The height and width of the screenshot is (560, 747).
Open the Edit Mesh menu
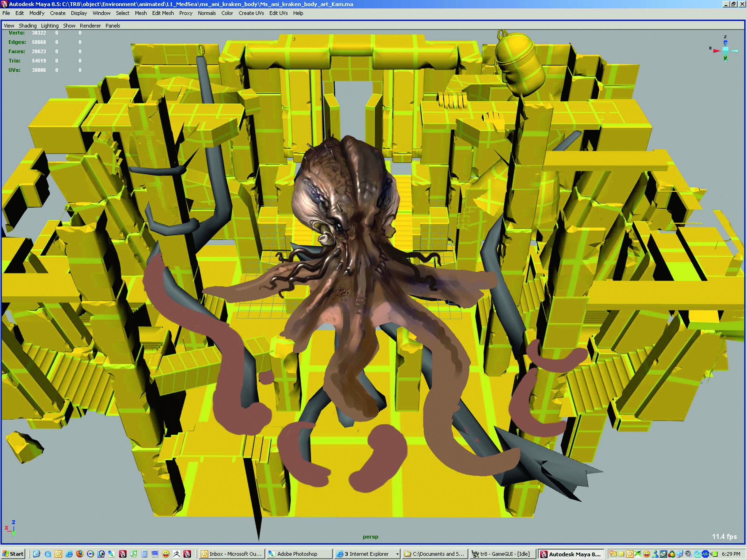click(x=163, y=13)
